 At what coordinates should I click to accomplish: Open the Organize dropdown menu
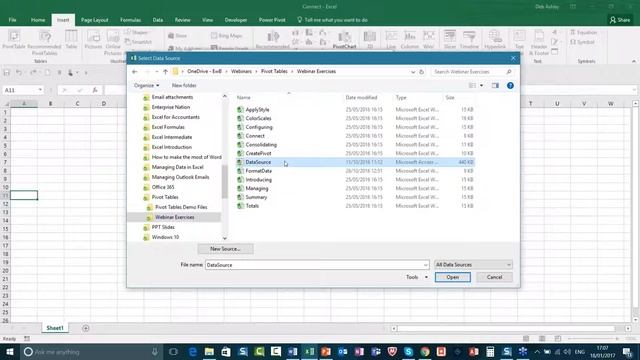147,86
